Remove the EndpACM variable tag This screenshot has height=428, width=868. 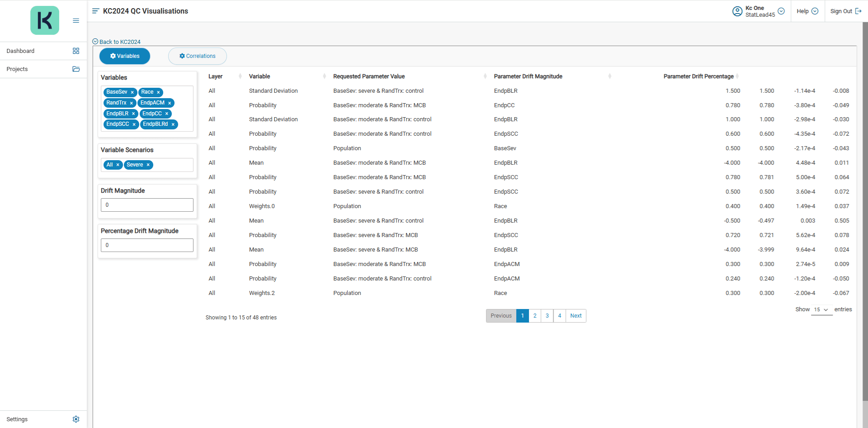pyautogui.click(x=170, y=103)
